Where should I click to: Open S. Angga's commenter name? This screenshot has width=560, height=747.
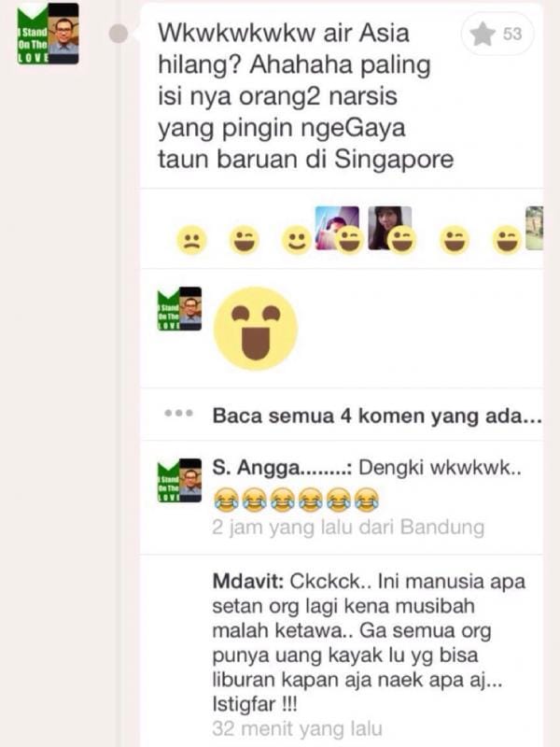pos(282,468)
